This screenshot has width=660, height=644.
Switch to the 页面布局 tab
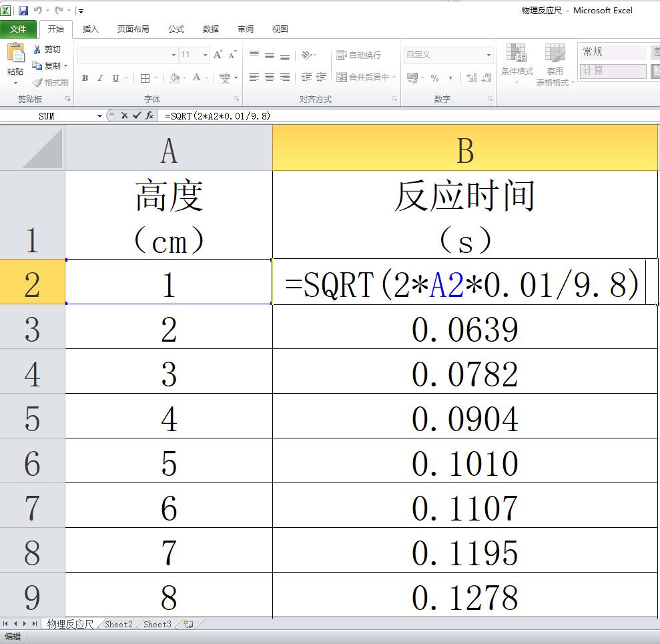133,29
